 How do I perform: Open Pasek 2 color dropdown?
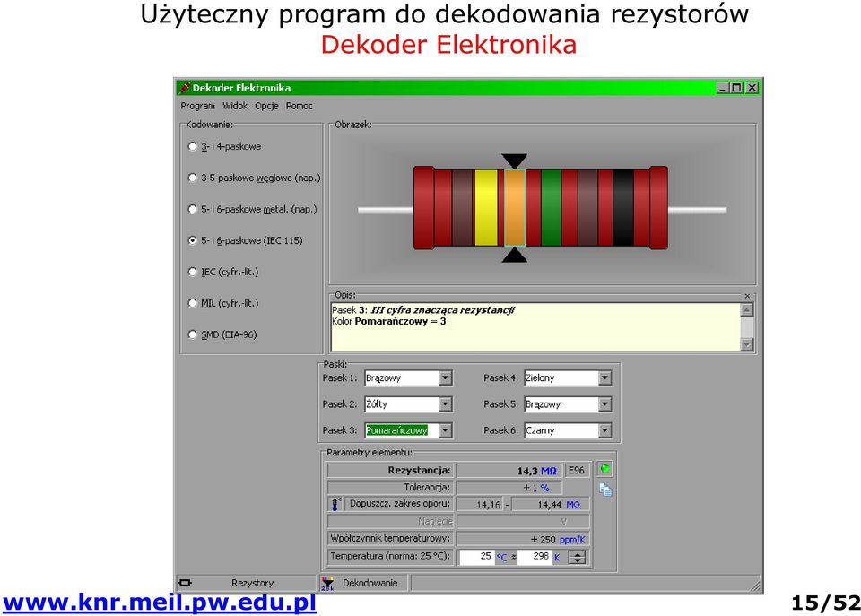[x=446, y=404]
